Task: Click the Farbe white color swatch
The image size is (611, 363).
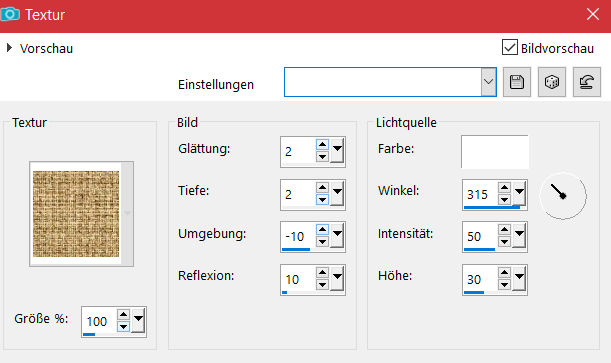Action: click(x=494, y=152)
